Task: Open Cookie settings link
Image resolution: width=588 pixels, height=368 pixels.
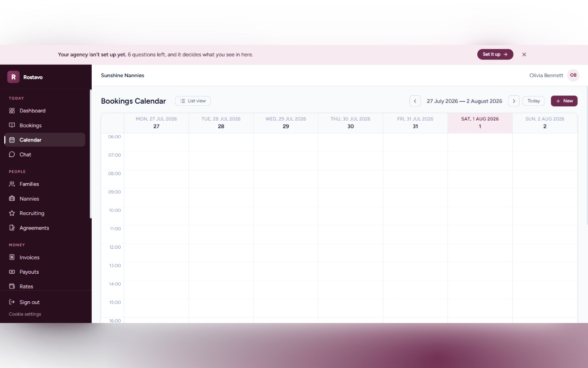Action: [25, 314]
